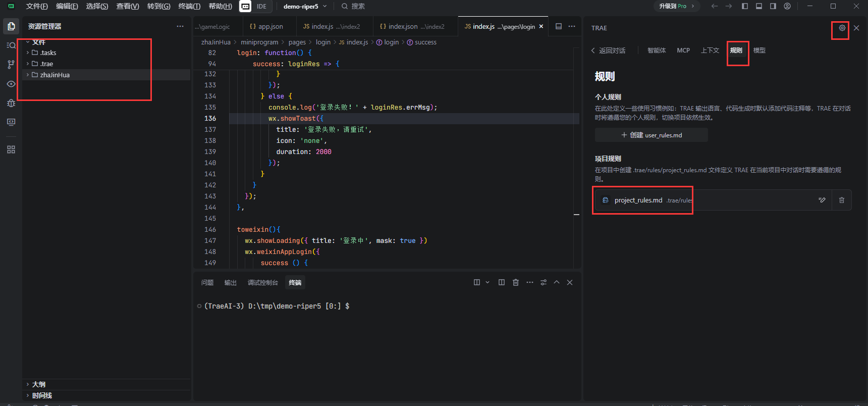The width and height of the screenshot is (868, 406).
Task: Maximize terminal panel with up chevron
Action: 557,282
